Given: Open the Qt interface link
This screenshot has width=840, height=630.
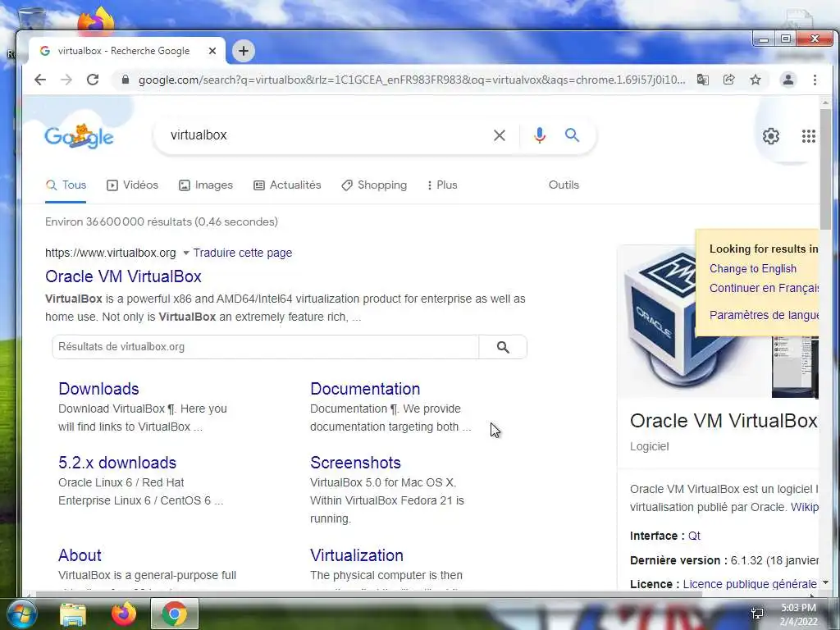Looking at the screenshot, I should point(694,536).
